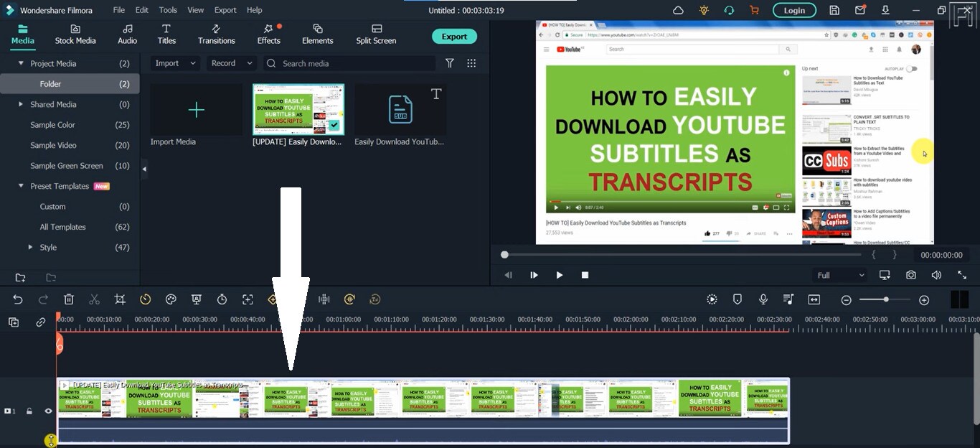Click the preview volume speaker icon
Screen dimensions: 980x448
coord(936,275)
